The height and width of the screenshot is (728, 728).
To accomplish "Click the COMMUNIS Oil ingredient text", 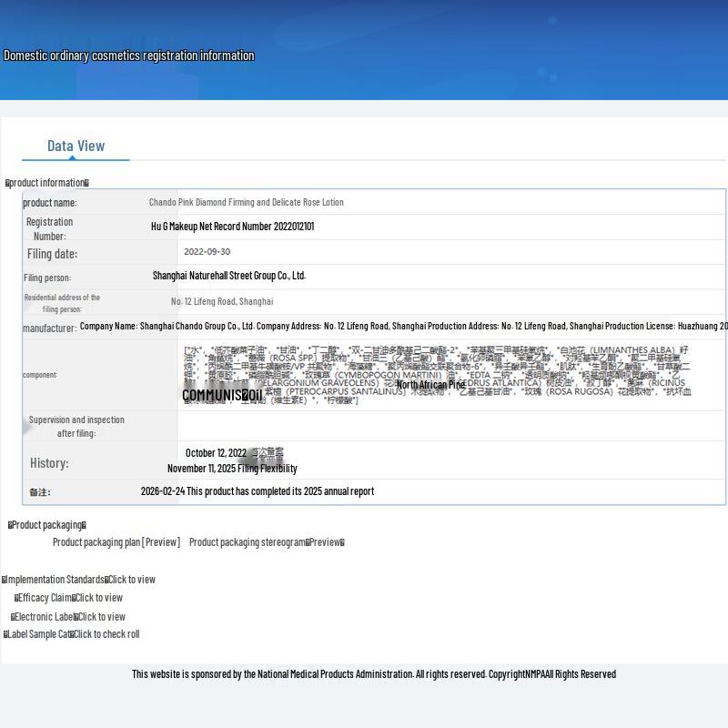I will tap(222, 395).
